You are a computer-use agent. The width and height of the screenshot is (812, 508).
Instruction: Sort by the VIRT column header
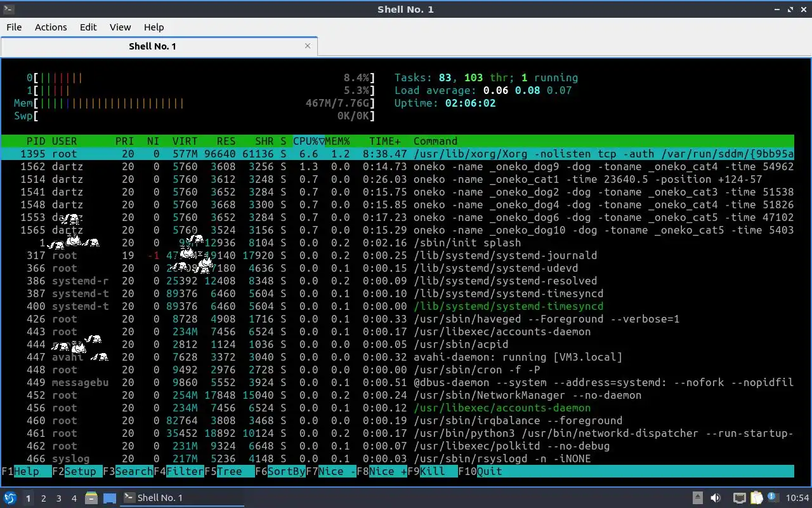(185, 141)
